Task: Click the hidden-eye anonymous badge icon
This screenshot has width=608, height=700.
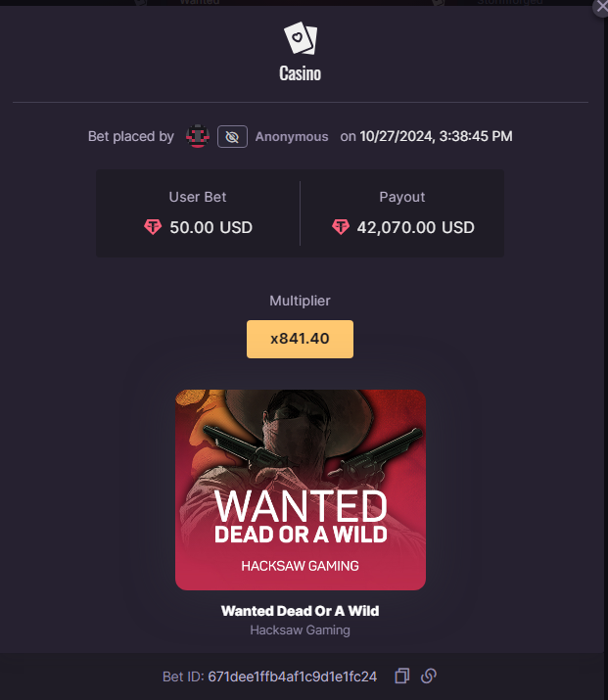Action: [x=232, y=137]
